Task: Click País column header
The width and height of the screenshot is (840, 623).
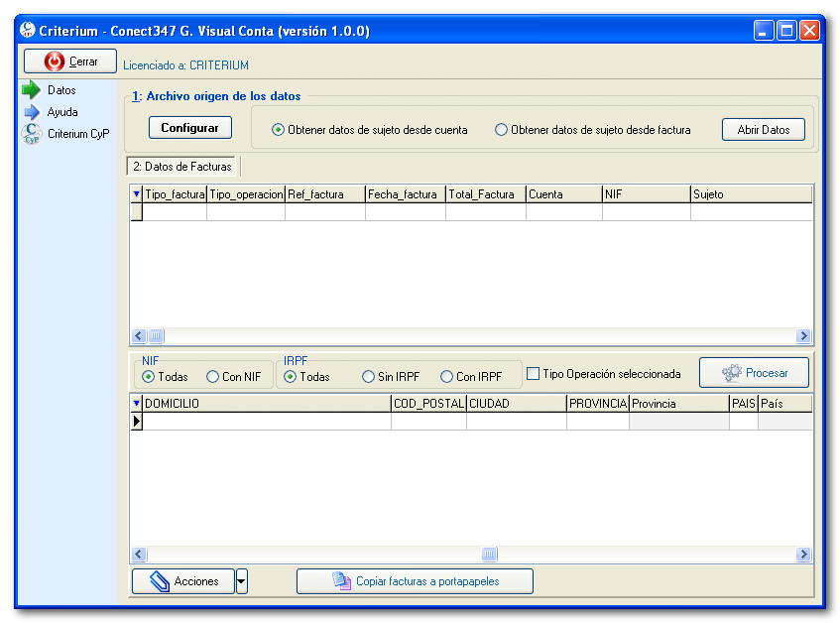Action: (x=785, y=404)
